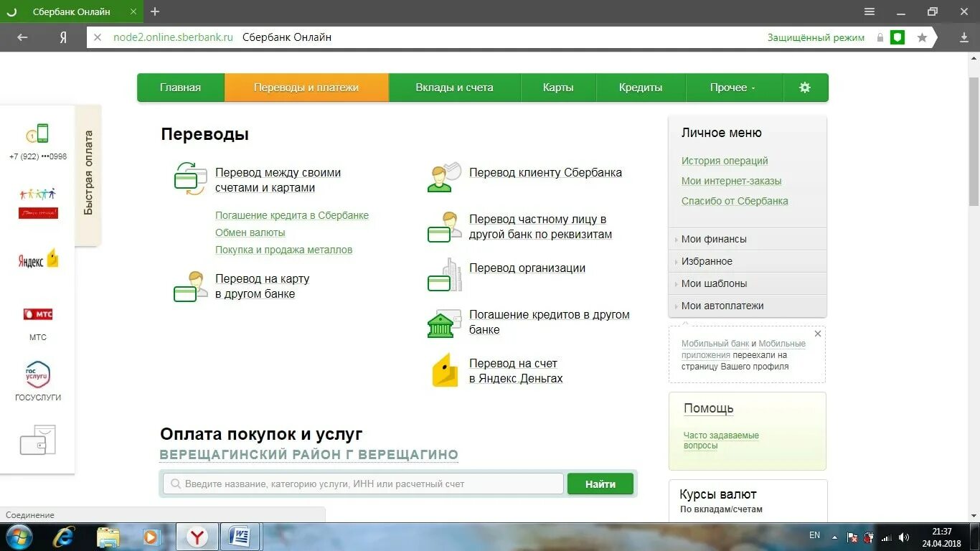Click the loan repayment bank building icon
This screenshot has width=980, height=551.
(x=444, y=324)
